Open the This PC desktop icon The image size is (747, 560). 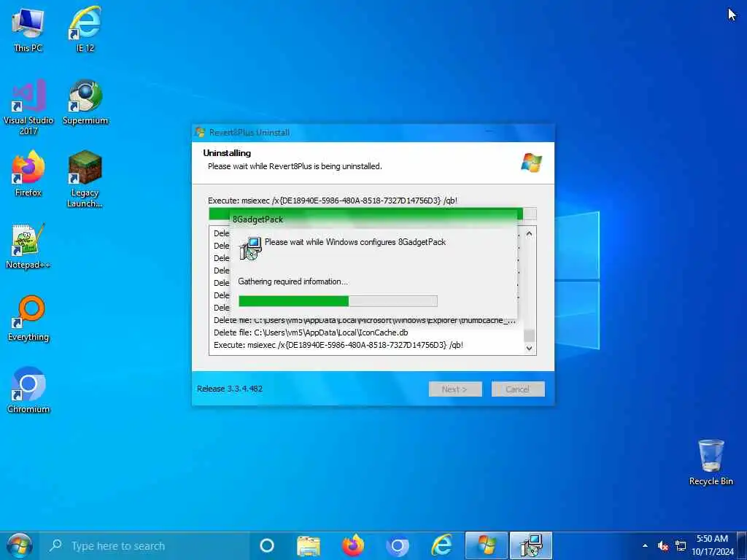28,28
